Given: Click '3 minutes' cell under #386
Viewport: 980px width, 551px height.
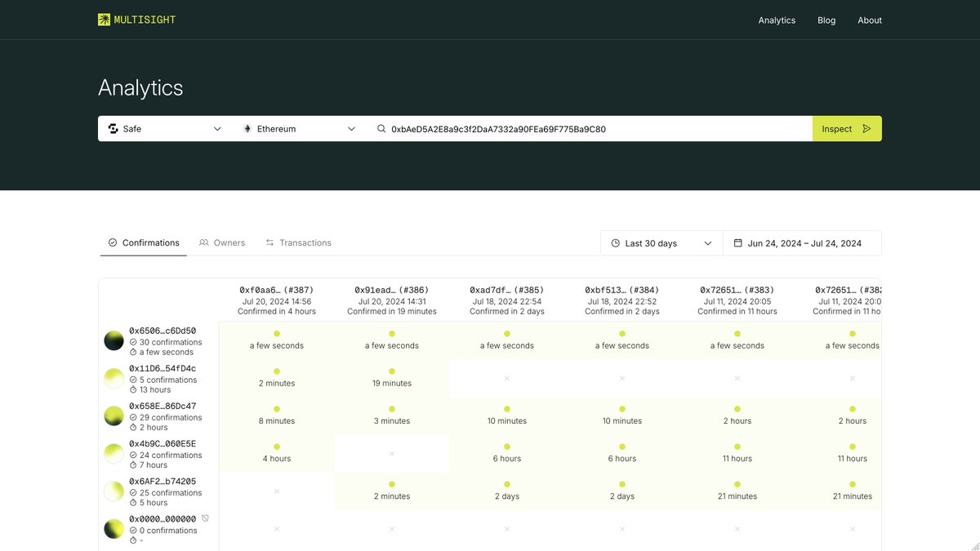Looking at the screenshot, I should pos(392,415).
